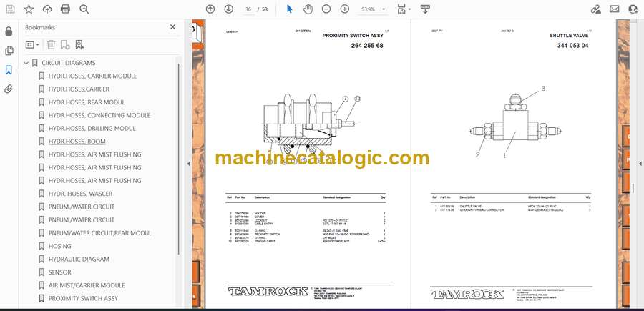Open the HYDR. HOSES, WASCER bookmark

click(x=80, y=194)
